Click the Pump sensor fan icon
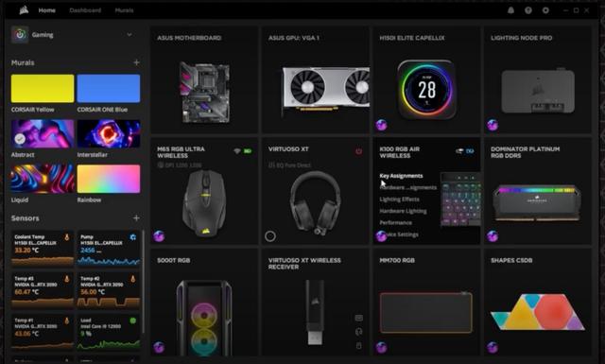 click(133, 237)
